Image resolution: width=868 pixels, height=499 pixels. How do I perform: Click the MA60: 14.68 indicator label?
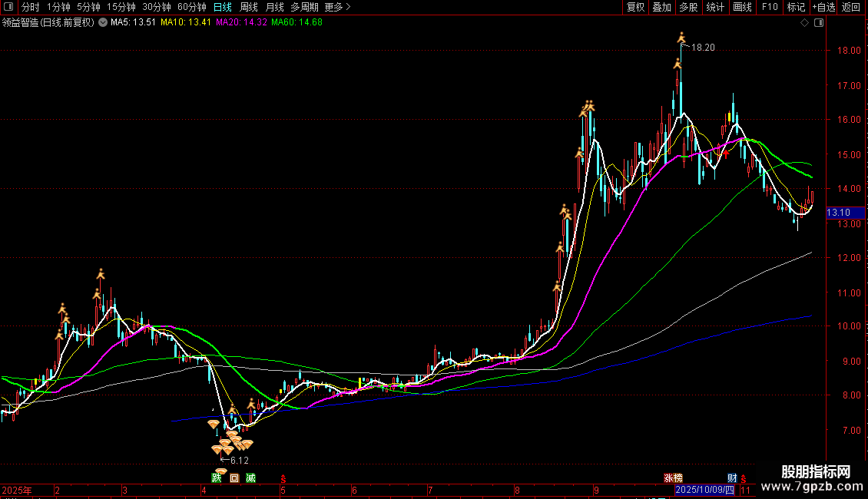pos(297,23)
